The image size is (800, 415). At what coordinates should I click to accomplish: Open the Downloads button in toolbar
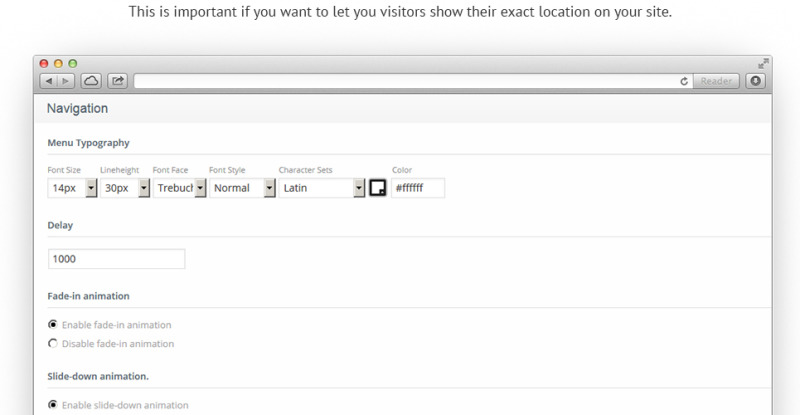756,81
